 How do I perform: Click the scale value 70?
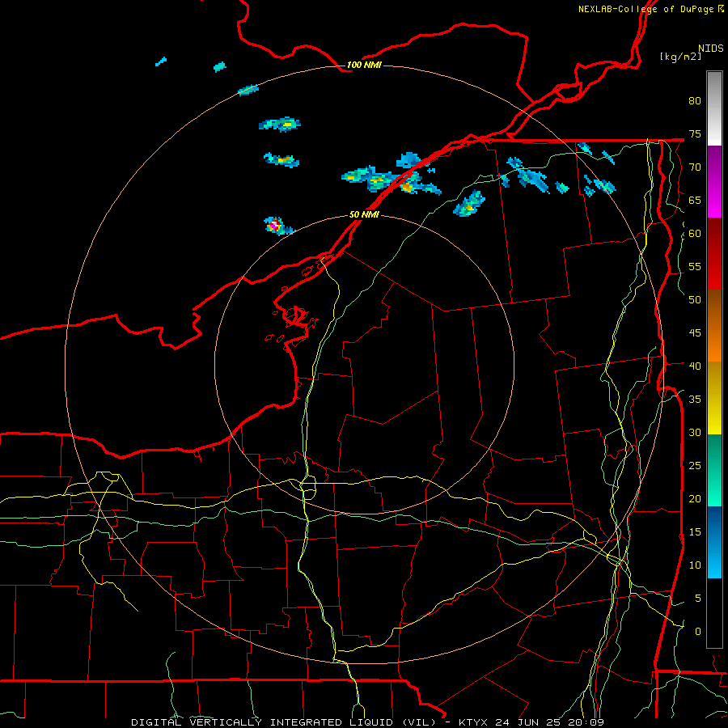(695, 167)
